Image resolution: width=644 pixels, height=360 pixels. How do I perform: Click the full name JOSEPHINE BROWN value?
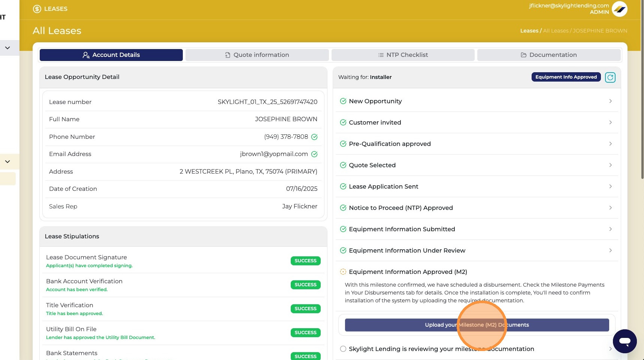coord(286,119)
